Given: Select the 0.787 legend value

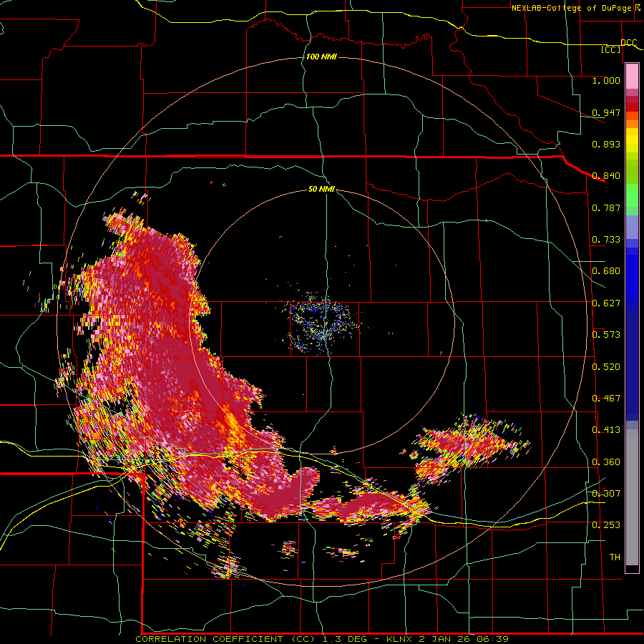Looking at the screenshot, I should tap(606, 208).
